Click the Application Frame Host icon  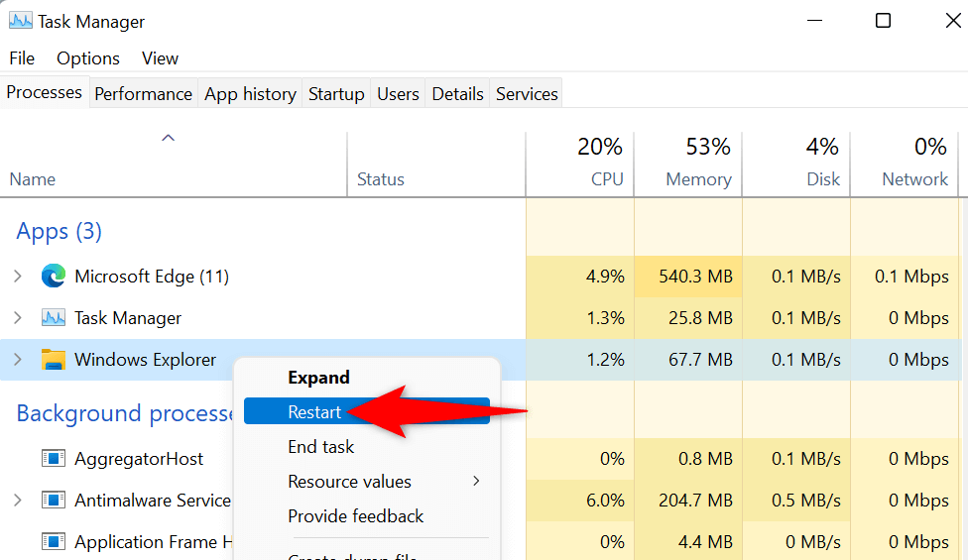(x=54, y=542)
